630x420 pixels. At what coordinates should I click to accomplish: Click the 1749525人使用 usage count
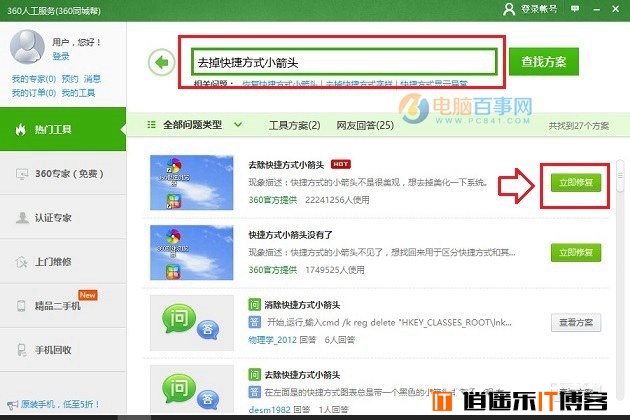click(335, 270)
